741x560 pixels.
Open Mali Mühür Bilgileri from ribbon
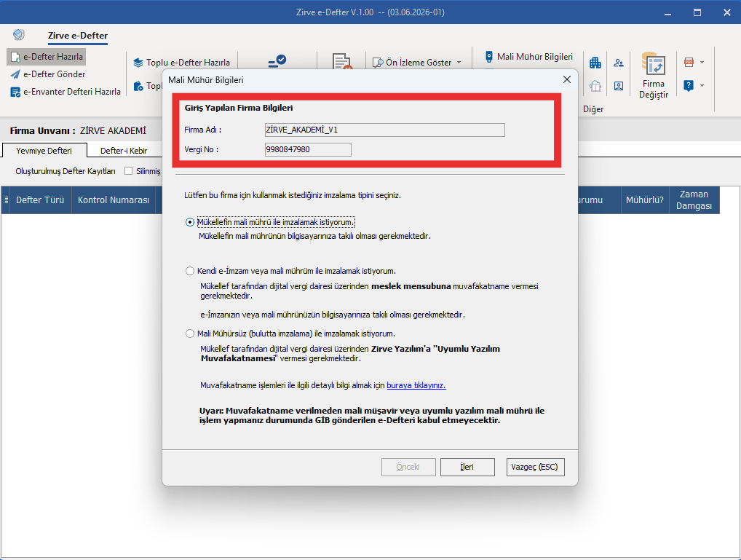pyautogui.click(x=528, y=57)
